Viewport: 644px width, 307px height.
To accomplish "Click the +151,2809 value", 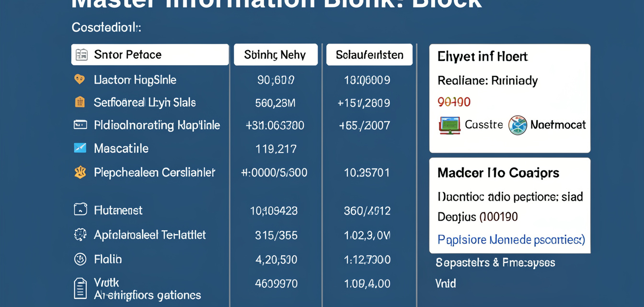I will (x=364, y=103).
